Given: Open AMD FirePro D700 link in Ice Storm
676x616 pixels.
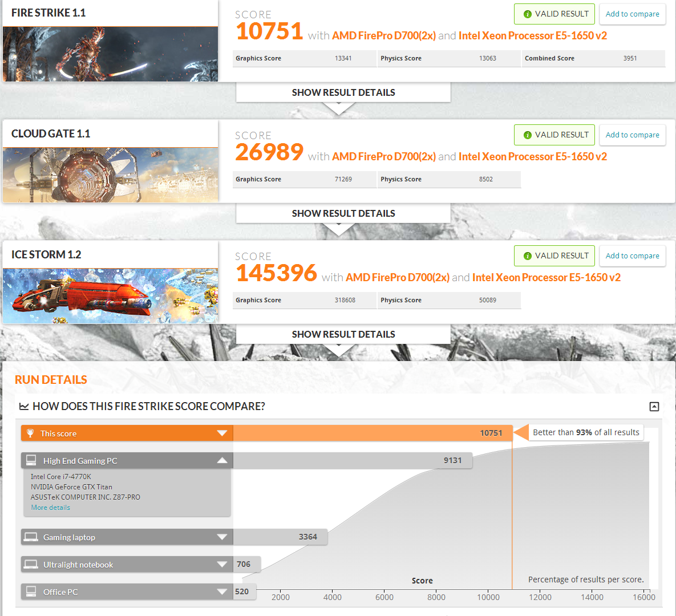Looking at the screenshot, I should coord(398,278).
